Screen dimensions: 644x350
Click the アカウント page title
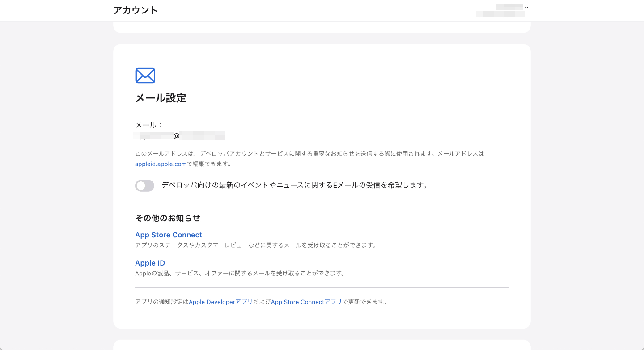[x=136, y=10]
